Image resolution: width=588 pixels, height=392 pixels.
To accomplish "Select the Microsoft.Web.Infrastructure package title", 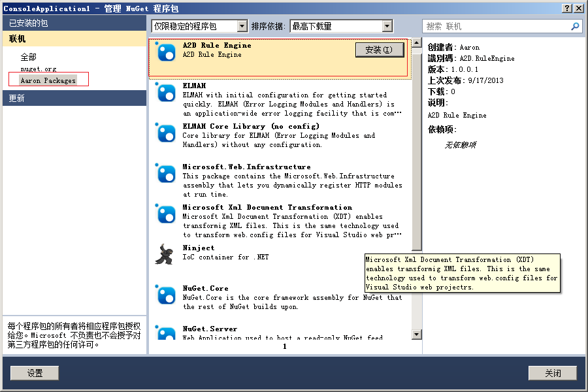I will point(246,167).
